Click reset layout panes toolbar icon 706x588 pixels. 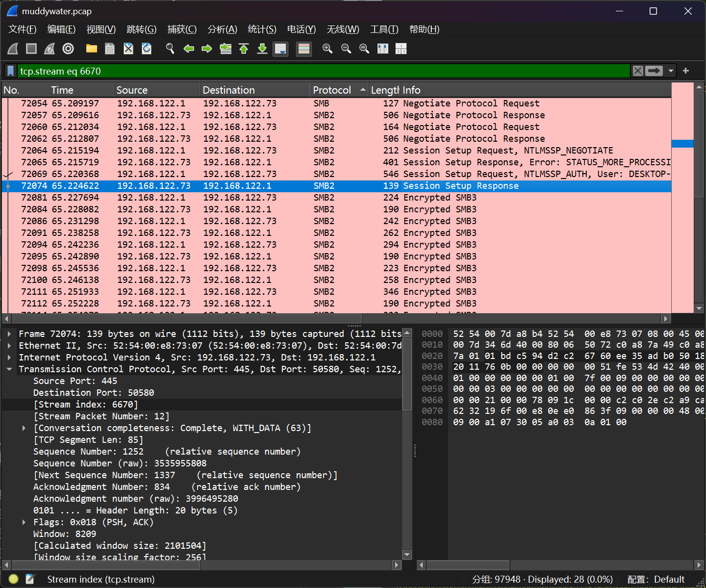coord(401,49)
